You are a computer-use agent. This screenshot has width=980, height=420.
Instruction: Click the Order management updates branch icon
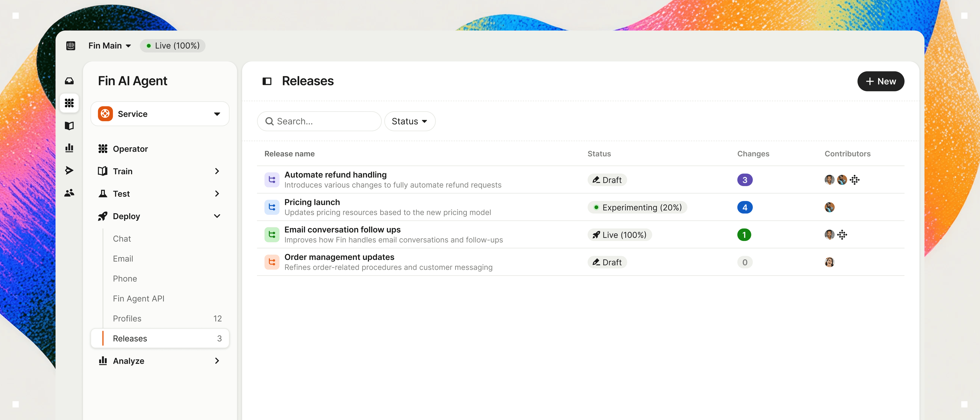tap(272, 262)
